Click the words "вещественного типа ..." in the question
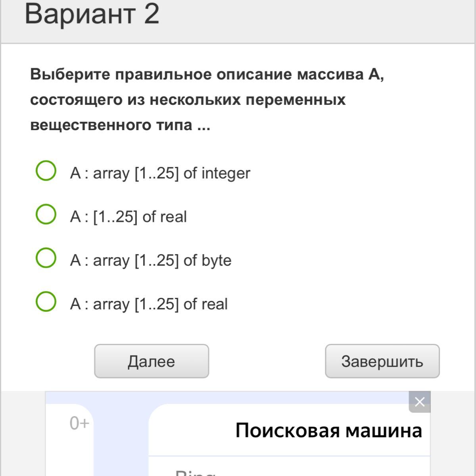 120,125
